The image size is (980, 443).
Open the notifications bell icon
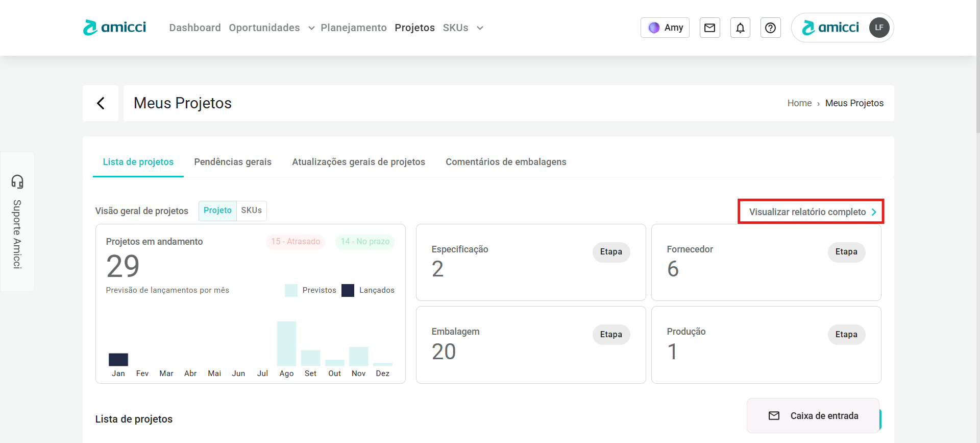[740, 28]
